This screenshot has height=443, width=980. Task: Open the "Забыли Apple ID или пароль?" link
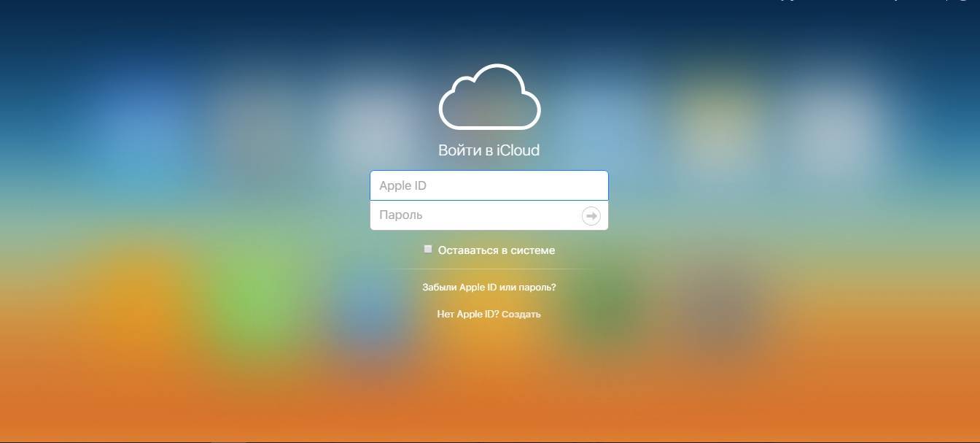pyautogui.click(x=489, y=288)
